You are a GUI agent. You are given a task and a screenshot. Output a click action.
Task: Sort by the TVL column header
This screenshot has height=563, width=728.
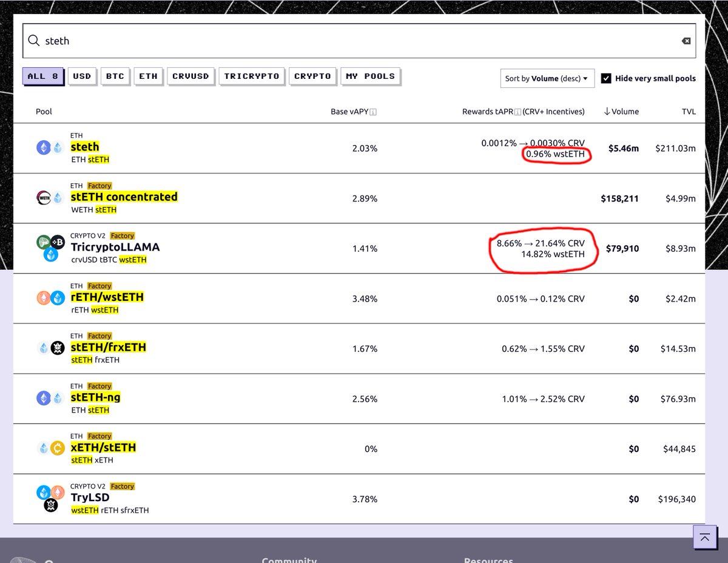688,112
